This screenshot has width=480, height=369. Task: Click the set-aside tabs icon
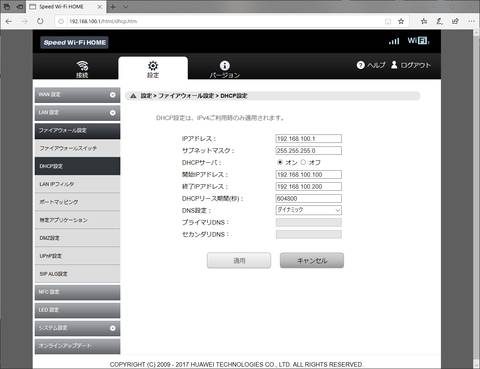point(20,7)
